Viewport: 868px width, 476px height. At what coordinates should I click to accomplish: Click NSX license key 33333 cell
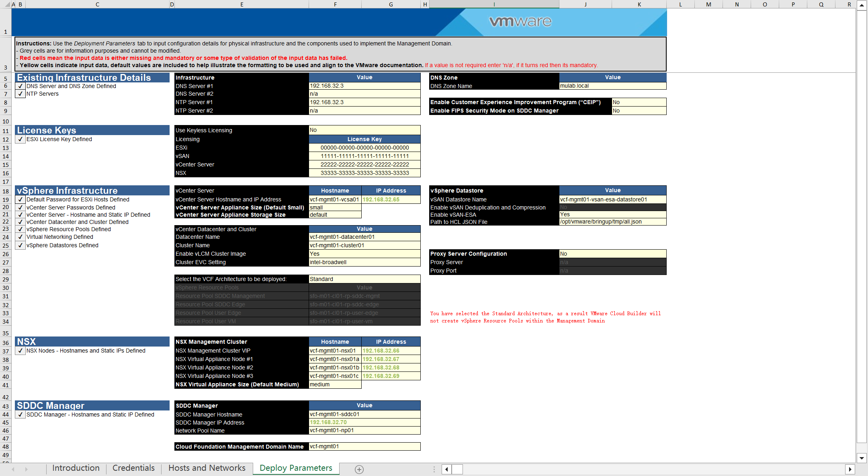[x=364, y=173]
